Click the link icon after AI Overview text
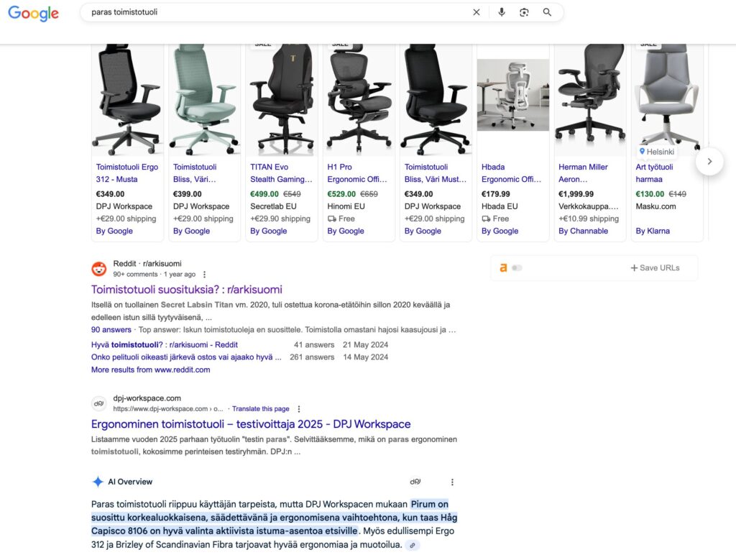The width and height of the screenshot is (736, 560). (412, 546)
